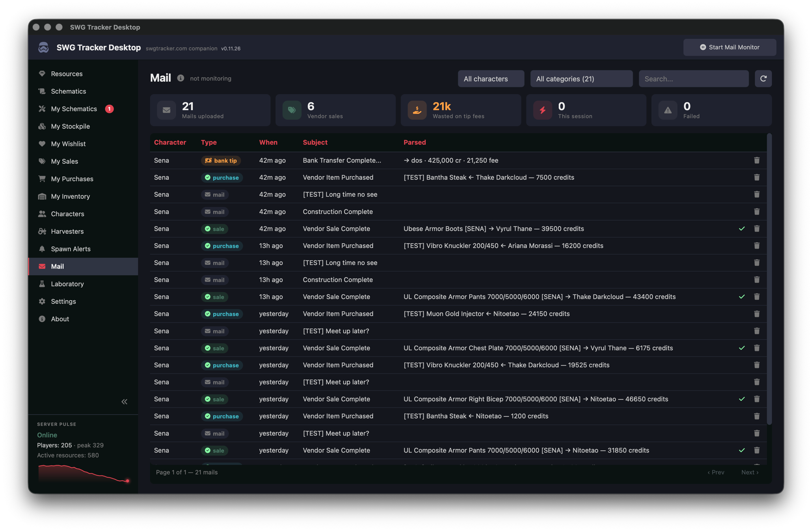Image resolution: width=812 pixels, height=531 pixels.
Task: Click the Laboratory flask icon
Action: click(x=42, y=284)
